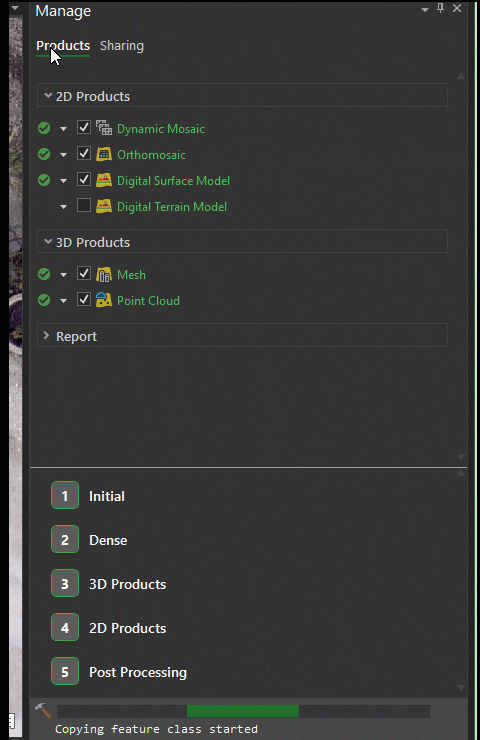480x740 pixels.
Task: Open the Point Cloud options dropdown arrow
Action: 63,301
